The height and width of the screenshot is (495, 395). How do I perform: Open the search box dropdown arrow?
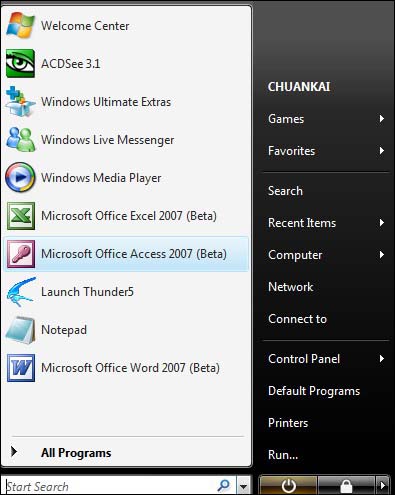tap(243, 486)
